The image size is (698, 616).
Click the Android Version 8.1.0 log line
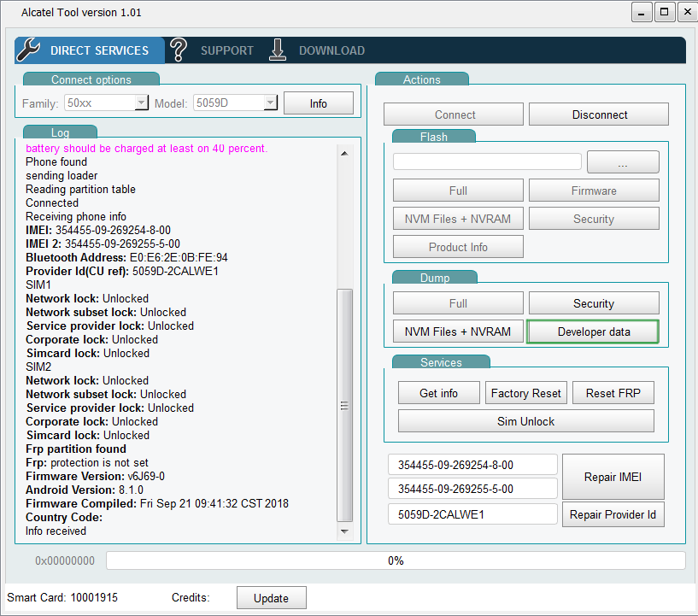tap(85, 490)
